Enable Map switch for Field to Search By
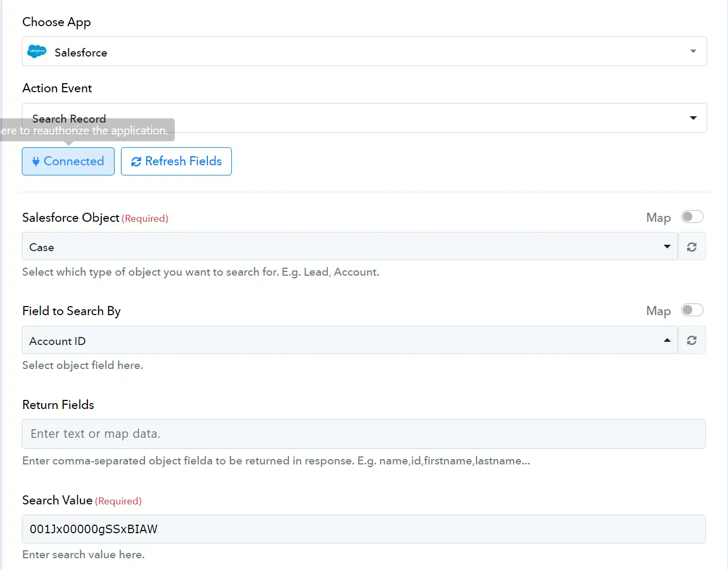728x570 pixels. click(x=692, y=310)
